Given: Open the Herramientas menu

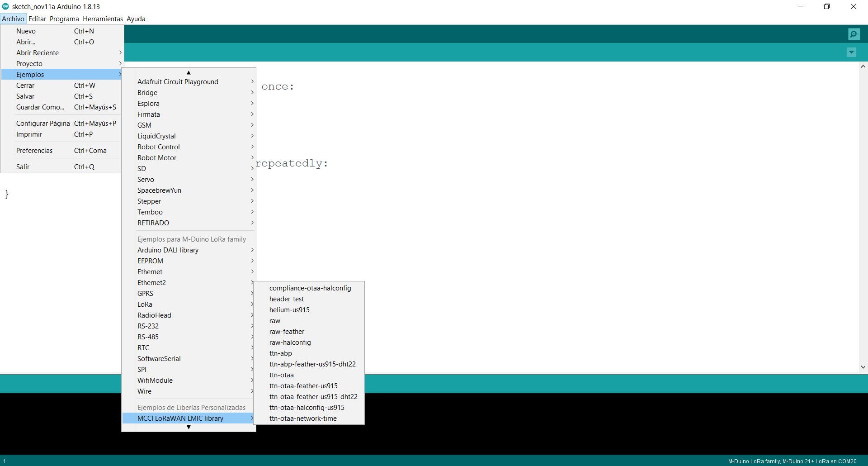Looking at the screenshot, I should click(103, 19).
